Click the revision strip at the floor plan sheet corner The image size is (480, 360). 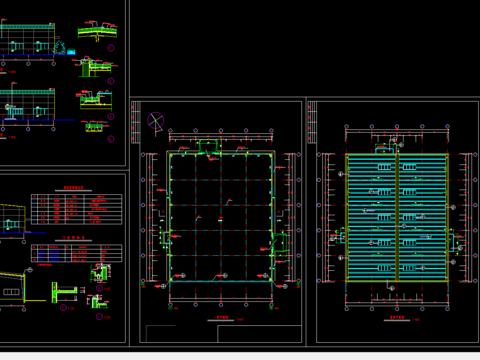[x=135, y=122]
